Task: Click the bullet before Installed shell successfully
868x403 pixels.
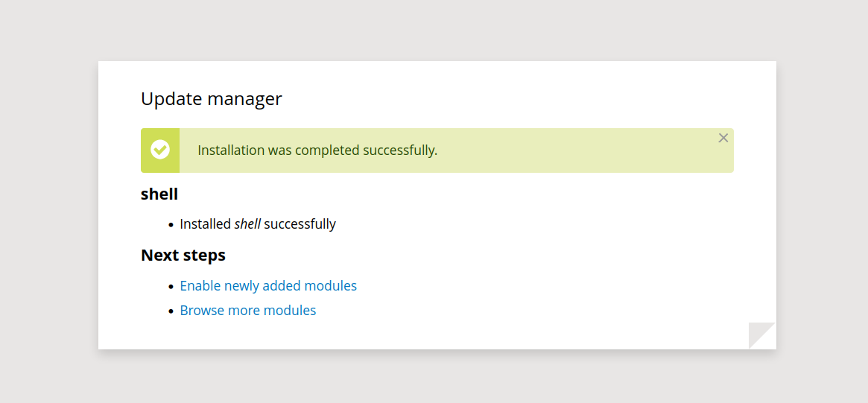Action: [171, 225]
